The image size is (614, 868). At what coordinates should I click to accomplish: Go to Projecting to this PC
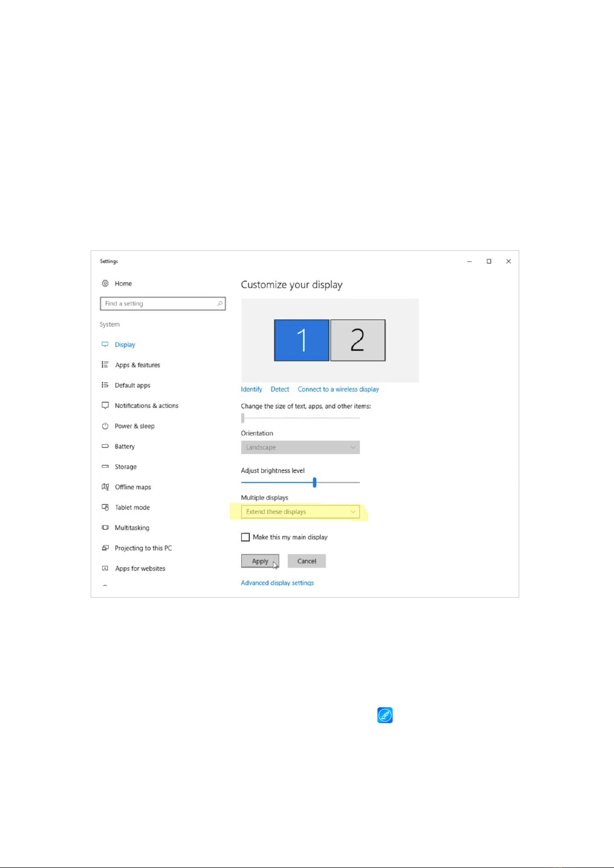tap(143, 548)
